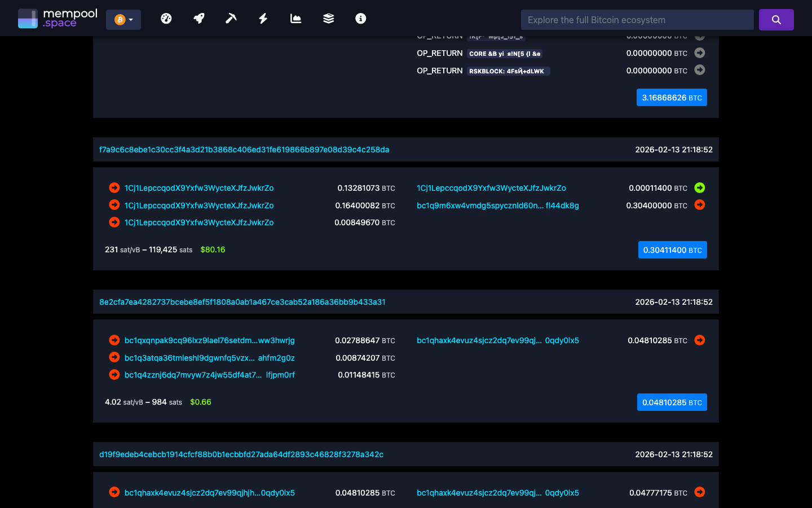This screenshot has height=508, width=812.
Task: Open the Bitcoin network selector dropdown
Action: click(x=123, y=19)
